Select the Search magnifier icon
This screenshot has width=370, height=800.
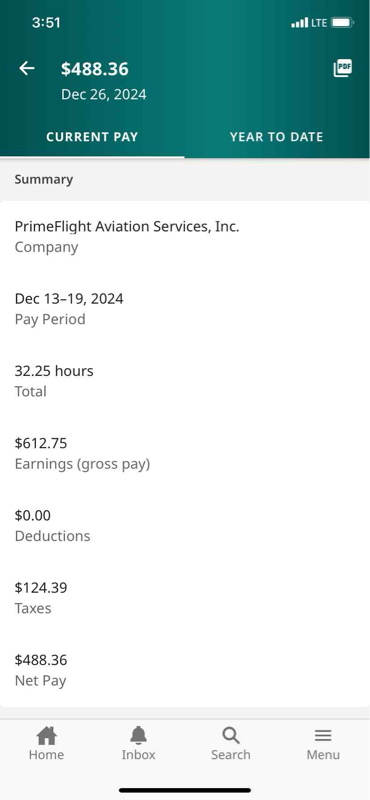pos(231,736)
